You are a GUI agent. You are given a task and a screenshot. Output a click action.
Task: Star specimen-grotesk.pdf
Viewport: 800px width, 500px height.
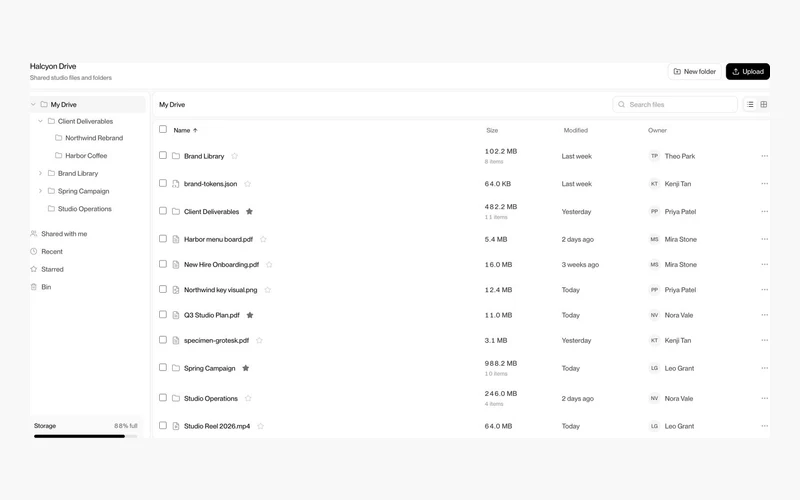click(x=259, y=340)
